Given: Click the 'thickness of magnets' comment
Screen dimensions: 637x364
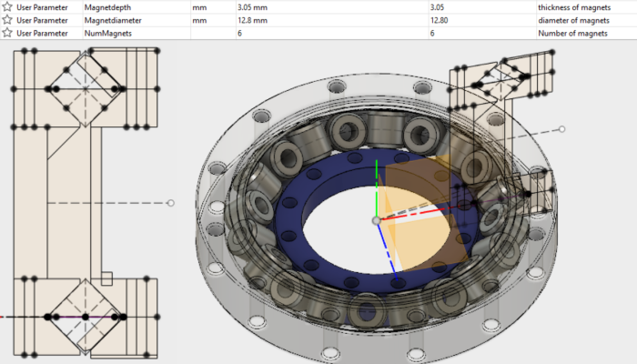Looking at the screenshot, I should tap(574, 7).
